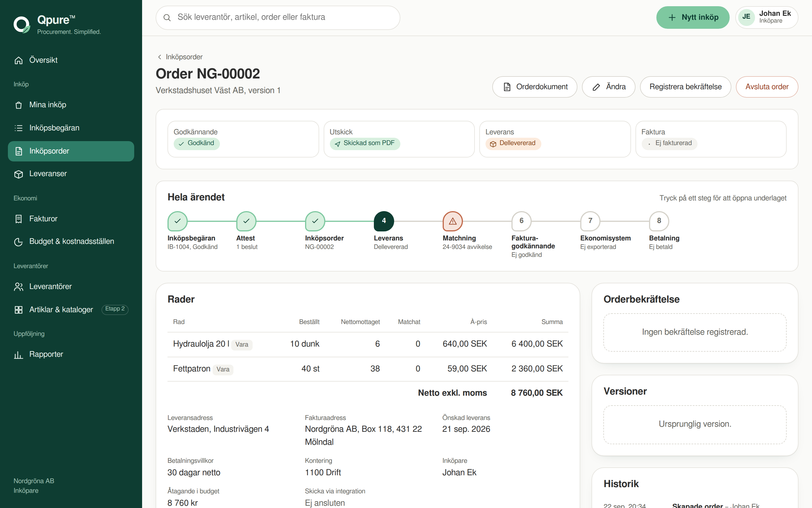Open step 6 Fakturagodkännande circle
This screenshot has height=508, width=812.
pos(521,221)
